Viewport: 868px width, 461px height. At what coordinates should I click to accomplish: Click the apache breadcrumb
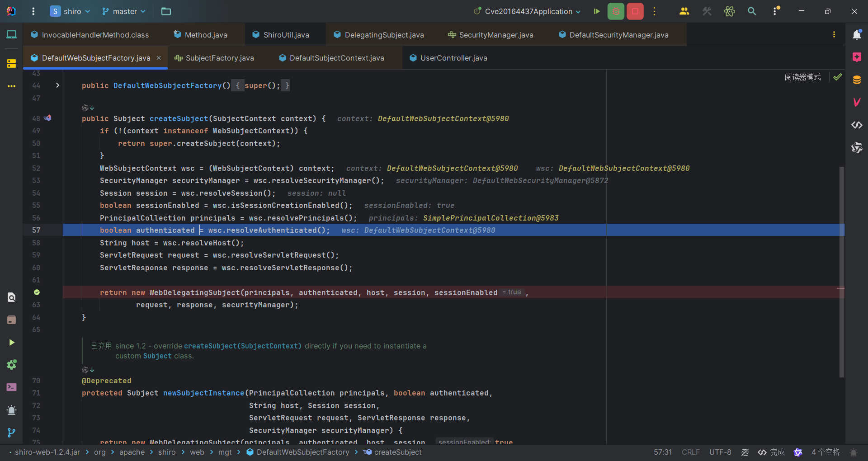132,452
